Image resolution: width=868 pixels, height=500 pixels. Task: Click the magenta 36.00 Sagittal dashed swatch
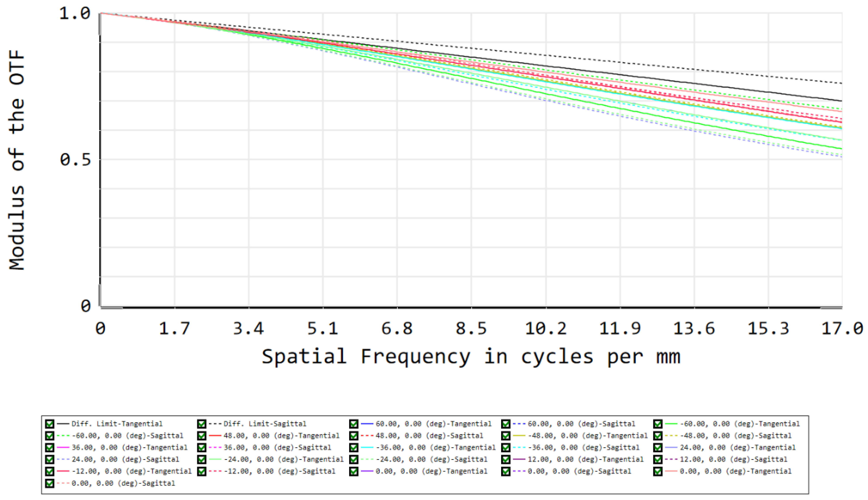pyautogui.click(x=215, y=448)
